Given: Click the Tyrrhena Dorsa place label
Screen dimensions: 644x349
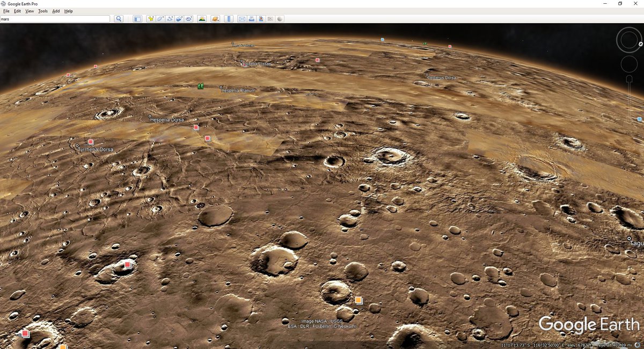Looking at the screenshot, I should click(x=96, y=149).
